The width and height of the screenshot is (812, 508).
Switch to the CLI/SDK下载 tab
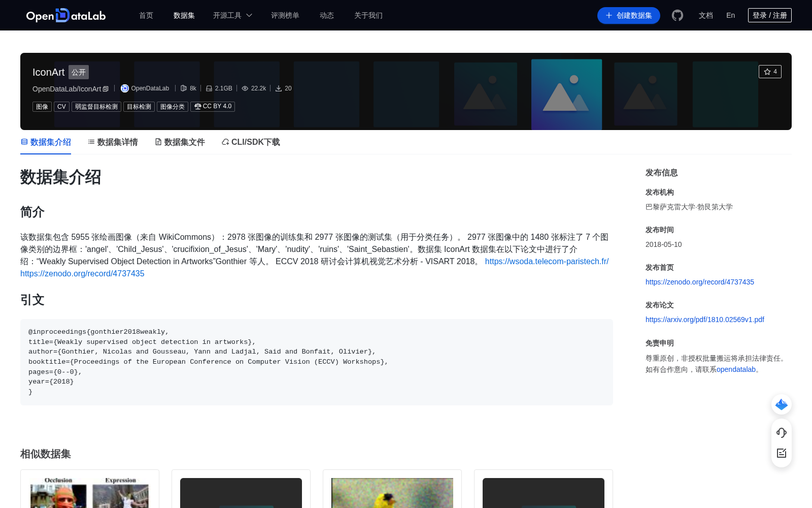[251, 142]
